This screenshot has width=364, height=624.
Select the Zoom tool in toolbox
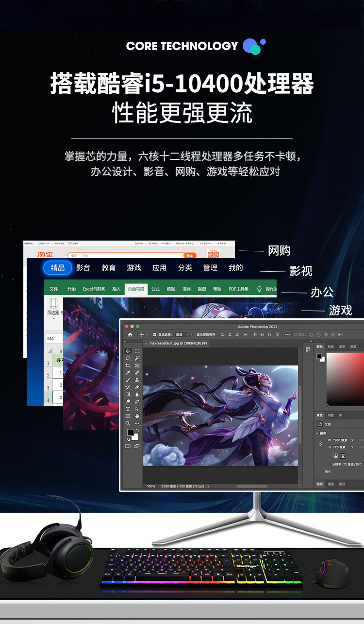click(x=128, y=423)
